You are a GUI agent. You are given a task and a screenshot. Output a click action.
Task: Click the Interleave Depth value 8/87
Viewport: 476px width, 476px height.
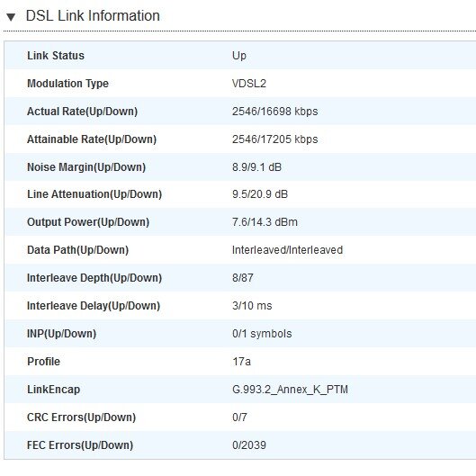click(x=243, y=278)
